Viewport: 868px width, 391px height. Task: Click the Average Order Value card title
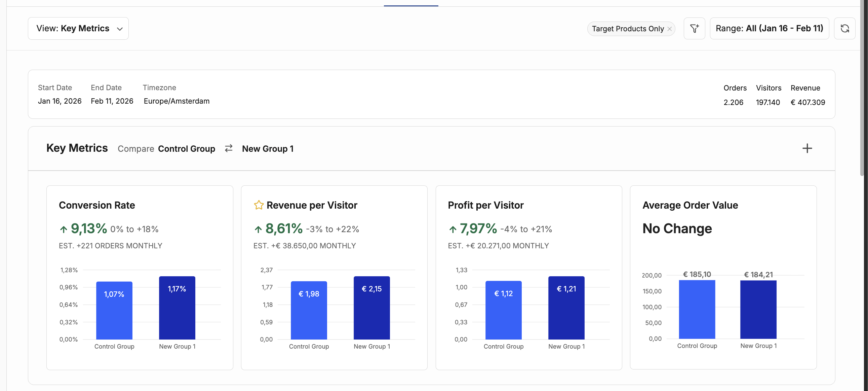click(690, 205)
